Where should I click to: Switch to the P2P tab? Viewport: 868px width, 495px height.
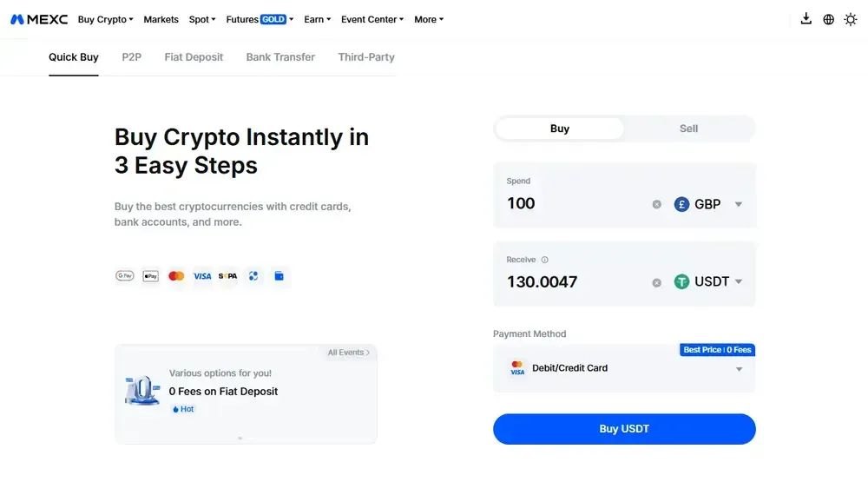tap(132, 57)
